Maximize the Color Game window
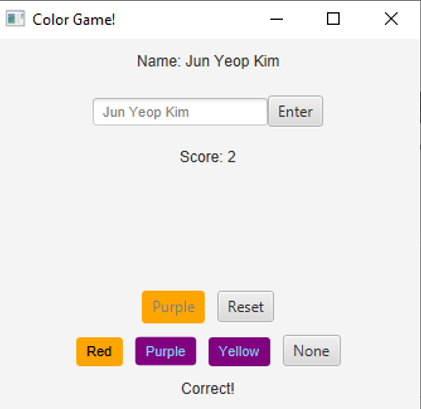421x409 pixels. pos(333,19)
